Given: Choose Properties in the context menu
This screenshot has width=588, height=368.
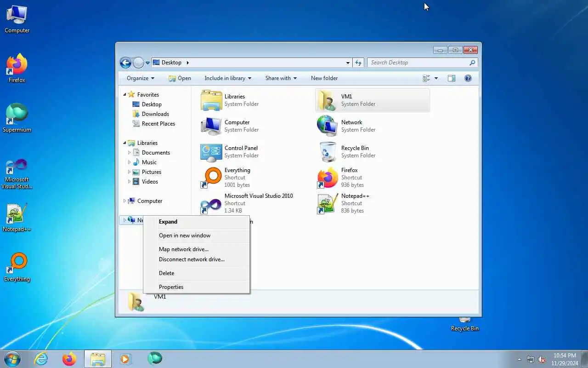Looking at the screenshot, I should click(x=197, y=287).
